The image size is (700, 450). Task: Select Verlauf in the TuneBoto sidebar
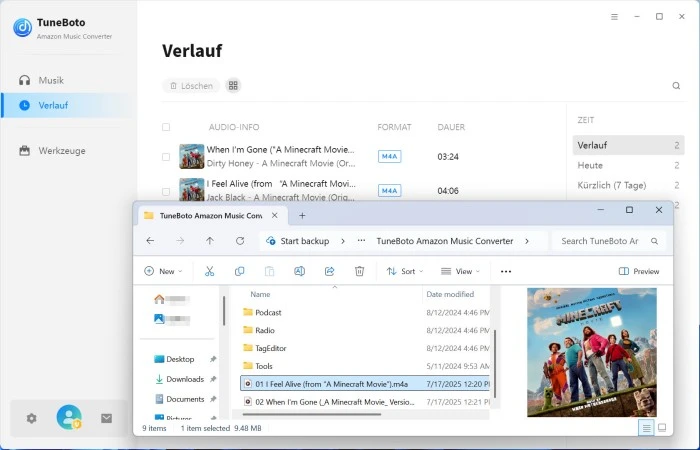coord(67,105)
